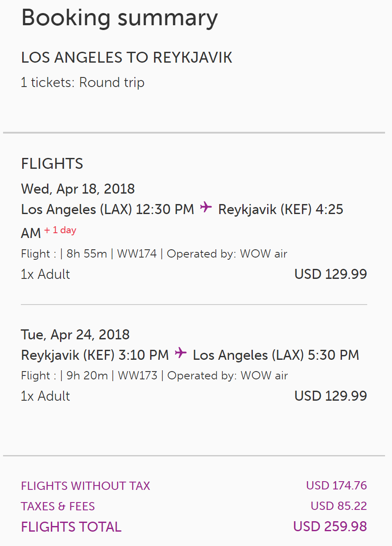Click the plane icon on the return flight
Viewport: 392px width, 546px height.
(x=181, y=354)
